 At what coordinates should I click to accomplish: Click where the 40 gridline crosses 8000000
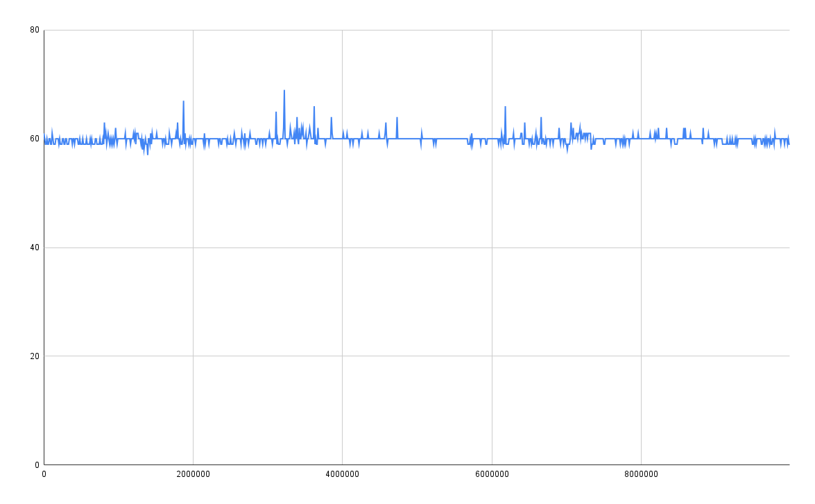(641, 247)
